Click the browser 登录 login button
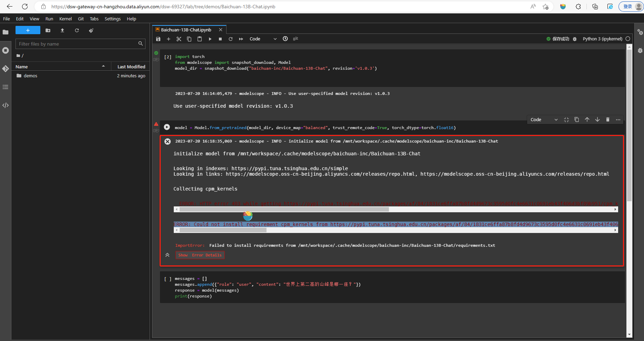This screenshot has width=644, height=341. click(631, 7)
